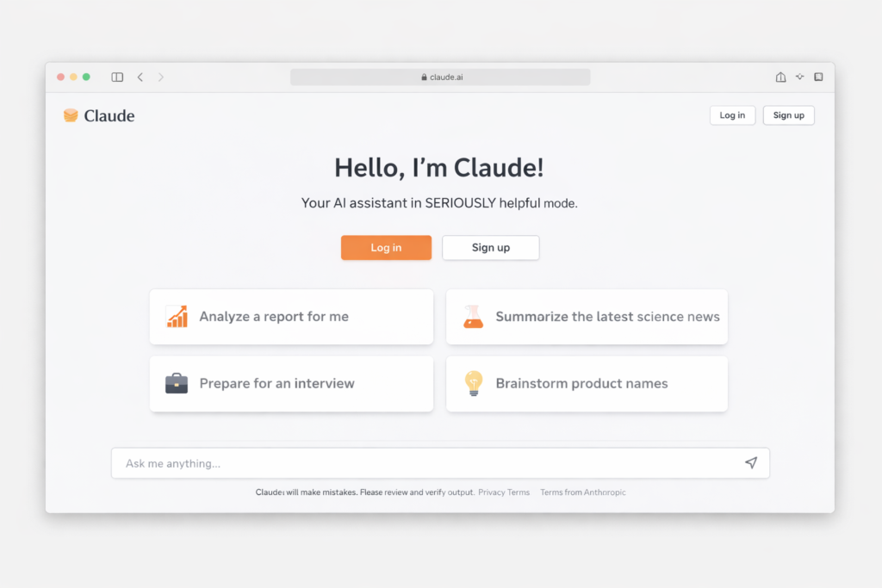The height and width of the screenshot is (588, 882).
Task: Open the tab overview icon in the browser toolbar
Action: click(818, 77)
